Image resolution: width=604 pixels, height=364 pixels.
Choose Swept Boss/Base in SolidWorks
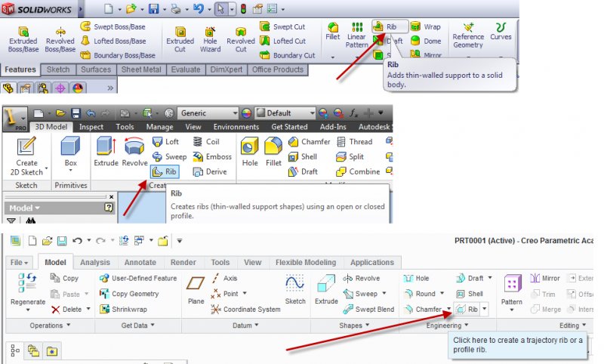(x=112, y=26)
